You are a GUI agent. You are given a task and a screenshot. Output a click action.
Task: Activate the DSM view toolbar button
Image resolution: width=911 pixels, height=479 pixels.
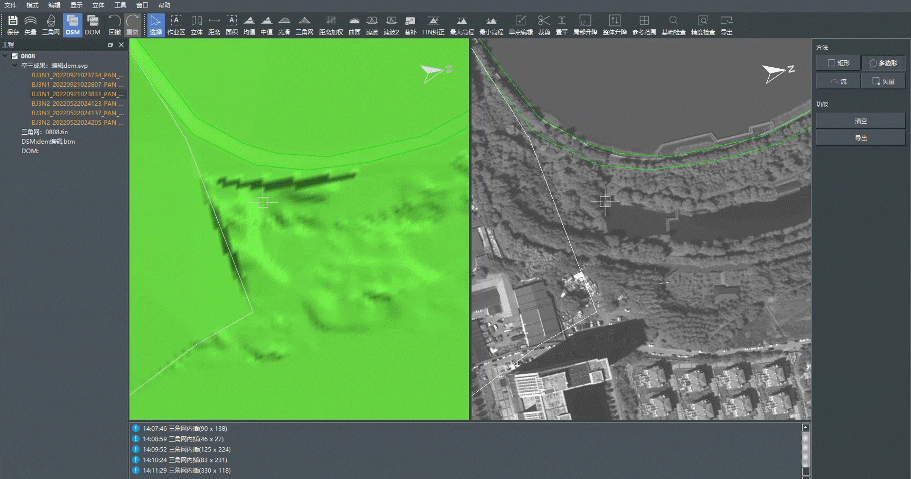[x=72, y=24]
